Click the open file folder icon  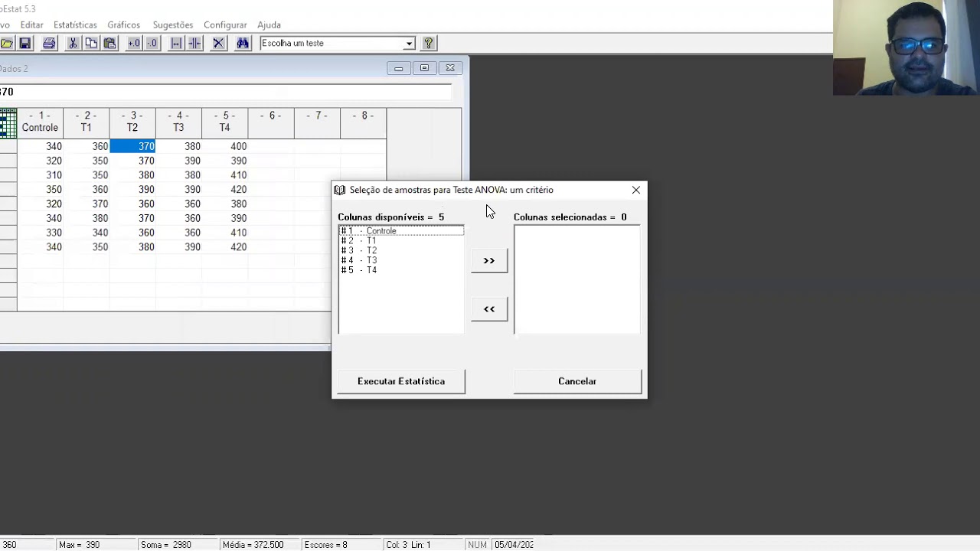pos(5,44)
